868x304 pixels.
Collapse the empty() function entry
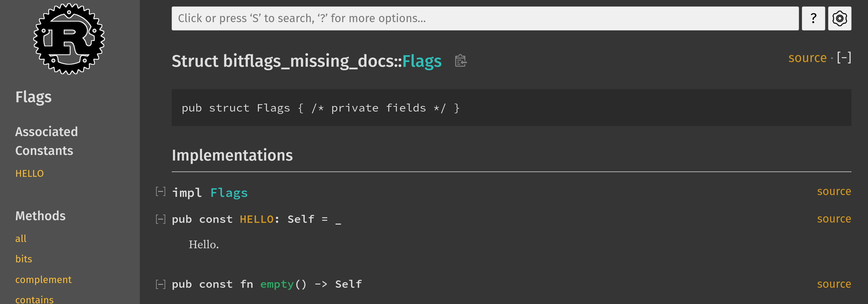(161, 284)
